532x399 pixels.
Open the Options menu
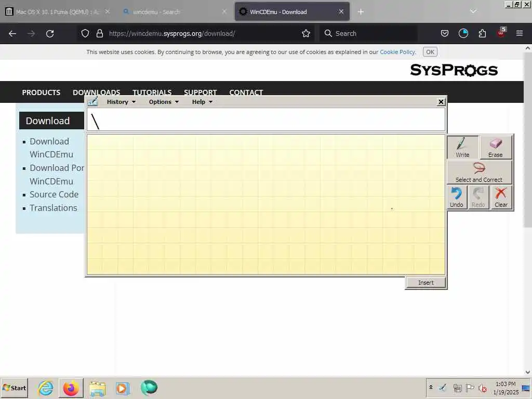coord(164,102)
